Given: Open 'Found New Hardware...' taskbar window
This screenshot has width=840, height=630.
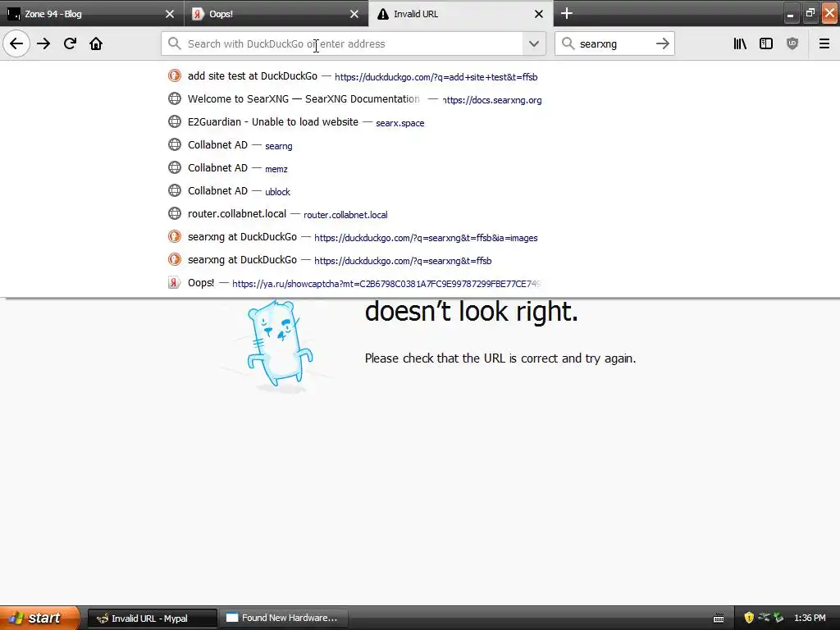Looking at the screenshot, I should [285, 619].
